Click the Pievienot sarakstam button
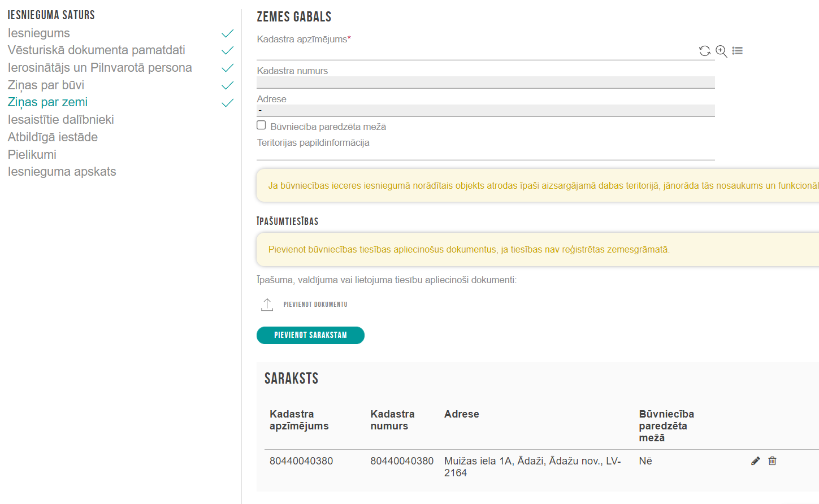Screen dimensions: 819x504 coord(310,335)
